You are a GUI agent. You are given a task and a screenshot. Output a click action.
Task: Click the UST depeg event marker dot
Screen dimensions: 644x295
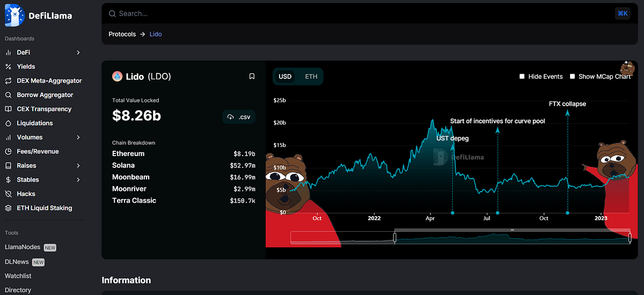click(x=452, y=213)
